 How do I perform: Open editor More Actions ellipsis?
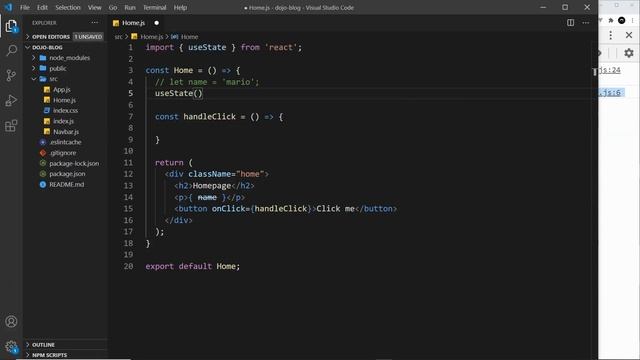coord(586,23)
